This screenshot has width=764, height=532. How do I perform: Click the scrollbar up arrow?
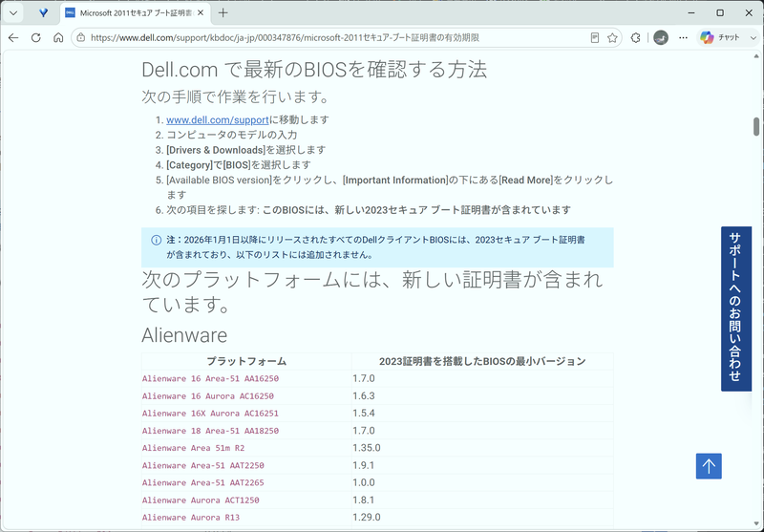pos(756,56)
